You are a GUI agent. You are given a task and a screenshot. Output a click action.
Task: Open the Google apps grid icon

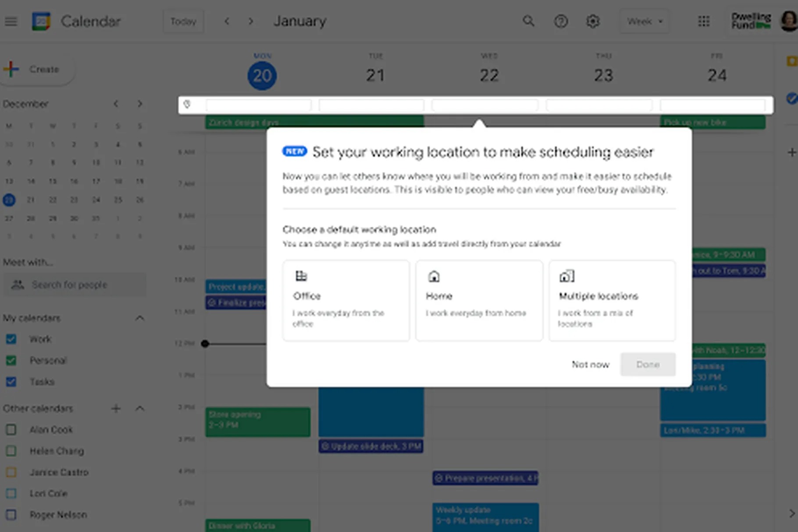point(704,21)
